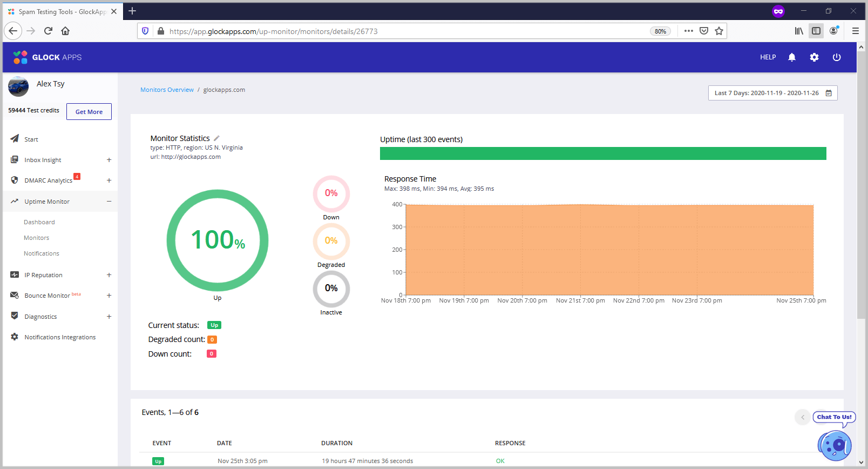Click the Diagnostics shield-check icon
The image size is (868, 469).
point(15,316)
